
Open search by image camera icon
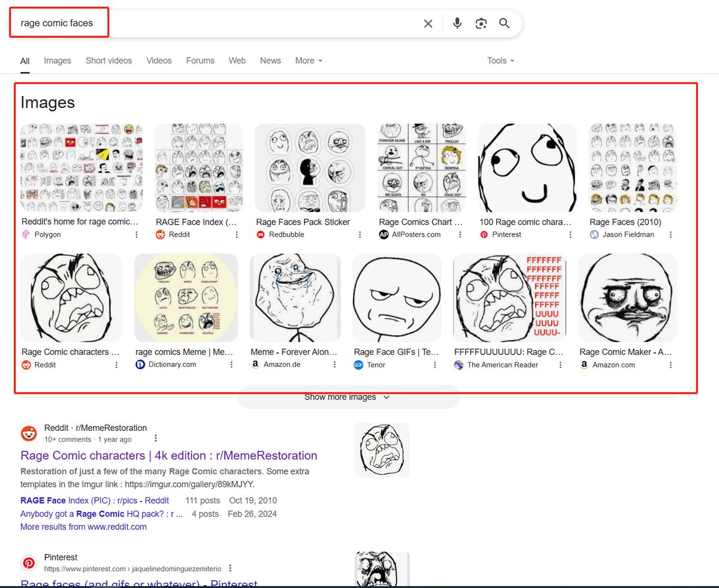[481, 23]
